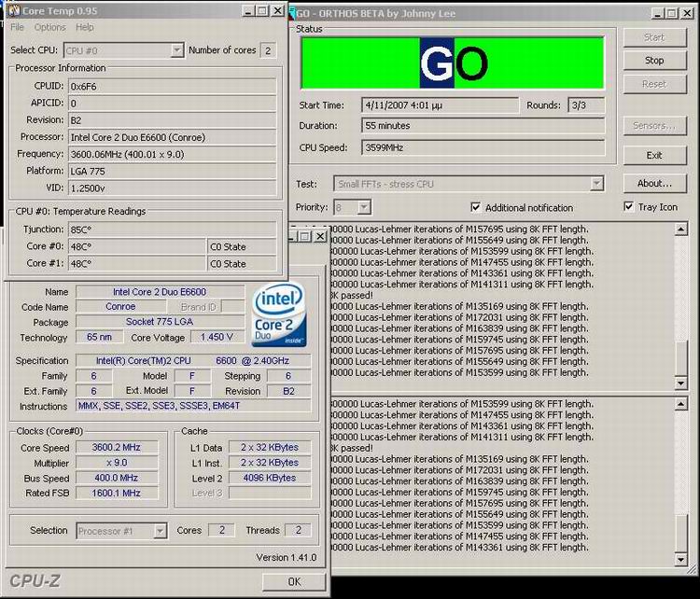Click the Processor field in Core Temp

(173, 137)
